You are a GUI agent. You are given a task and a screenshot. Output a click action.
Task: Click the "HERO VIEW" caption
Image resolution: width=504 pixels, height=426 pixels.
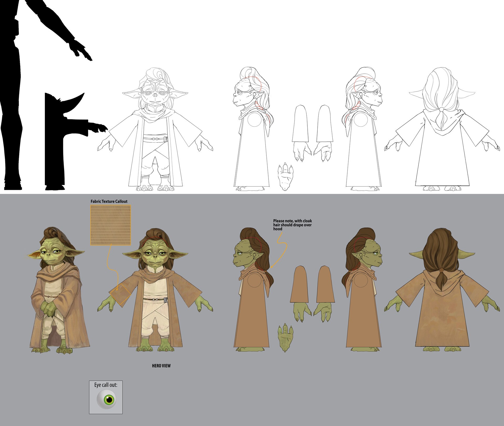point(161,366)
